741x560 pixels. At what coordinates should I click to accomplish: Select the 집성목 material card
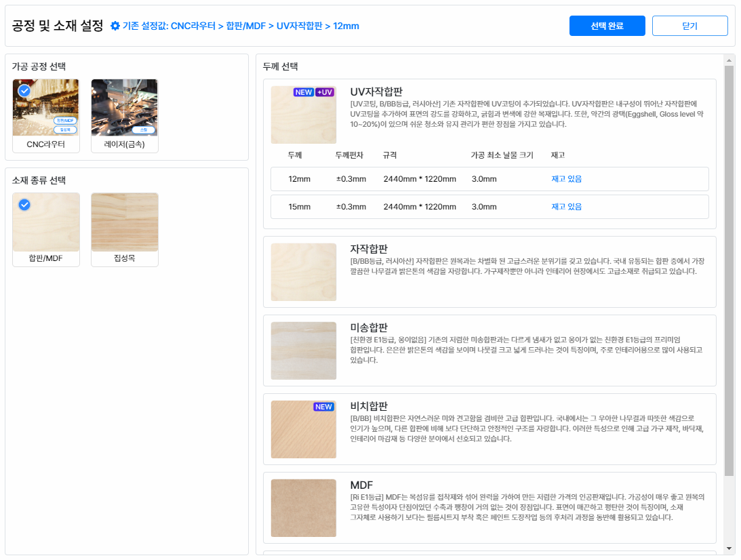124,230
